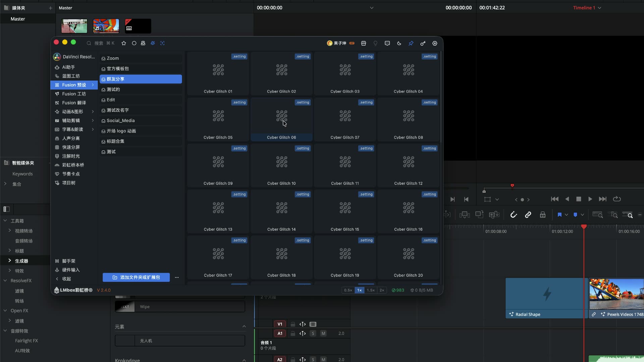The height and width of the screenshot is (362, 644).
Task: Click the lightbulb tips icon in LMbox
Action: (x=375, y=43)
